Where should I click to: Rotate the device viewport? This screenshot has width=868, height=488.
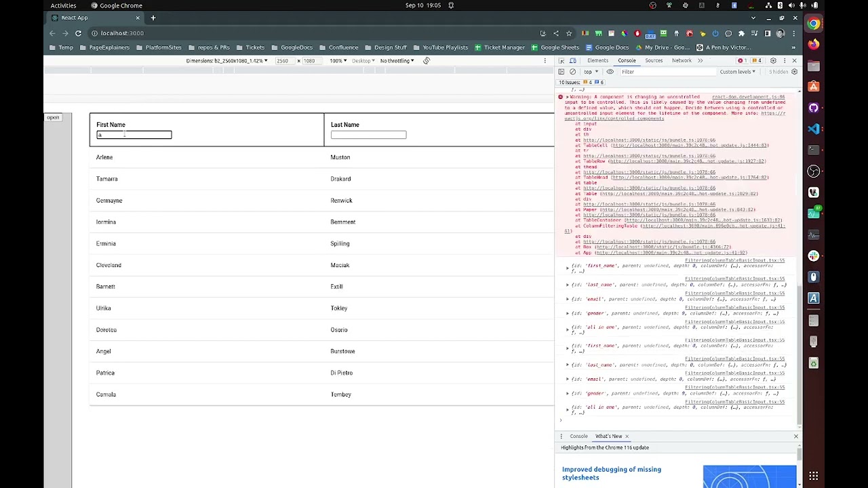click(427, 60)
